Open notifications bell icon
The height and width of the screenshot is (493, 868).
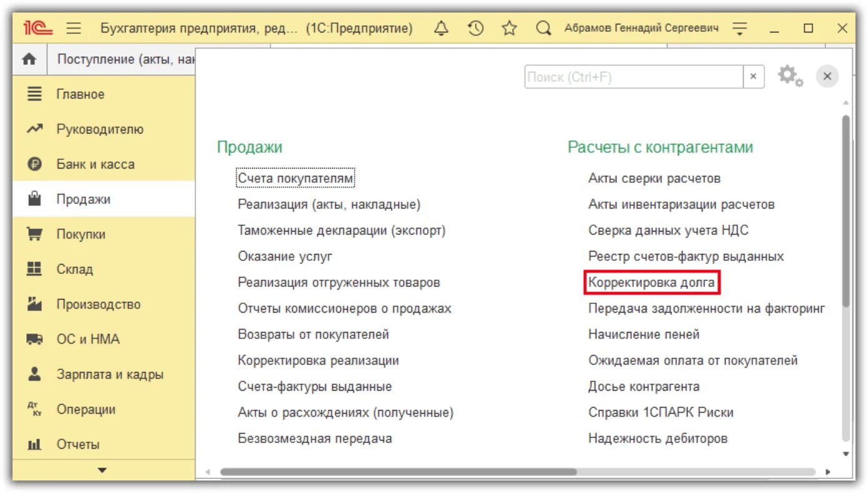(x=441, y=28)
